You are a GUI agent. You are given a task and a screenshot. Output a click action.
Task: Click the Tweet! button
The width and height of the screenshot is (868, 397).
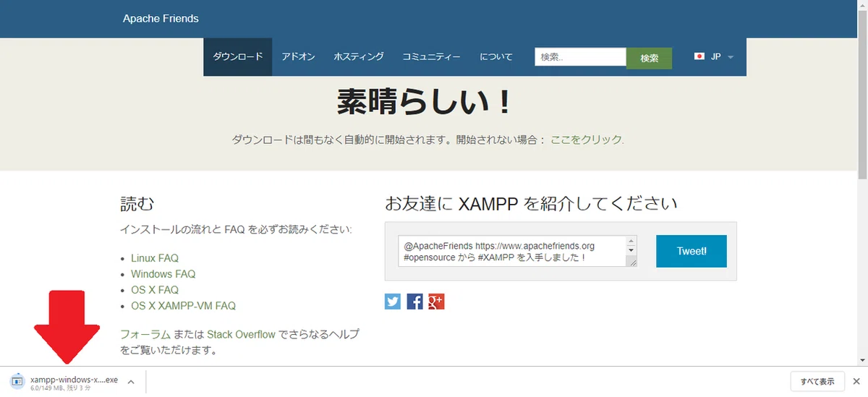692,251
